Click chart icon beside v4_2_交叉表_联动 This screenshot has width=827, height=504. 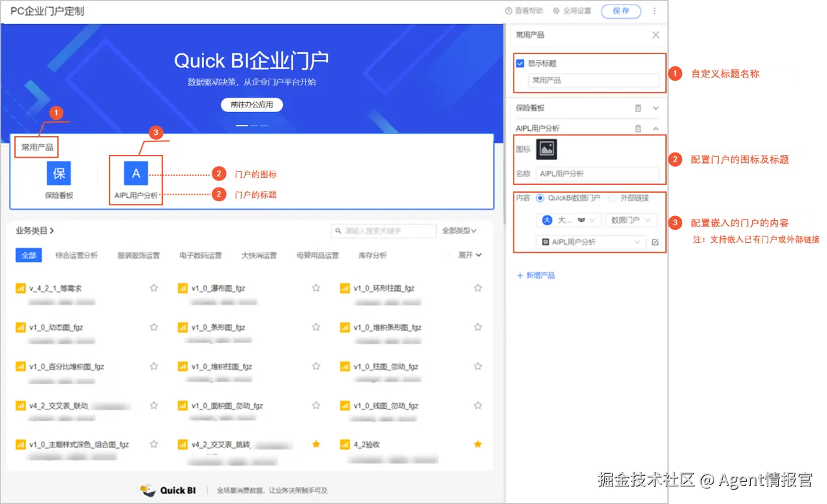(x=20, y=406)
